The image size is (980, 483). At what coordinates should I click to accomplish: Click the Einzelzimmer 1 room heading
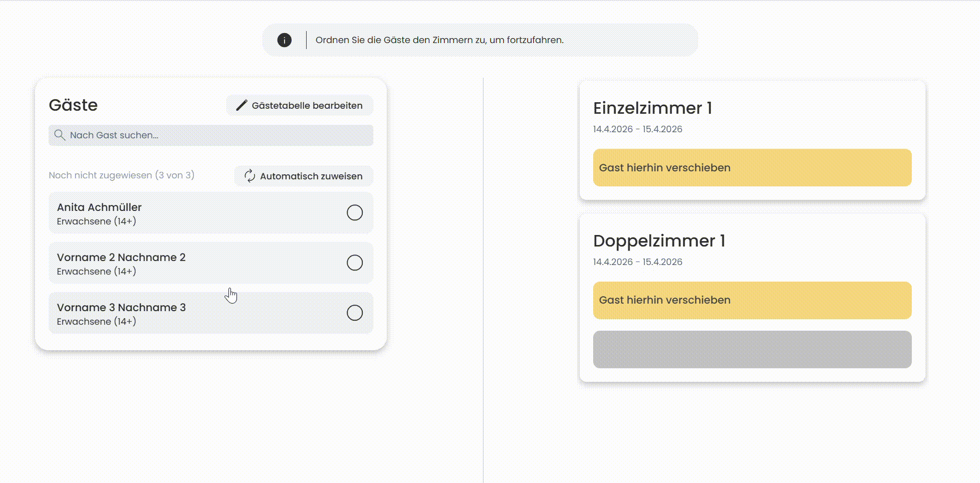coord(652,108)
